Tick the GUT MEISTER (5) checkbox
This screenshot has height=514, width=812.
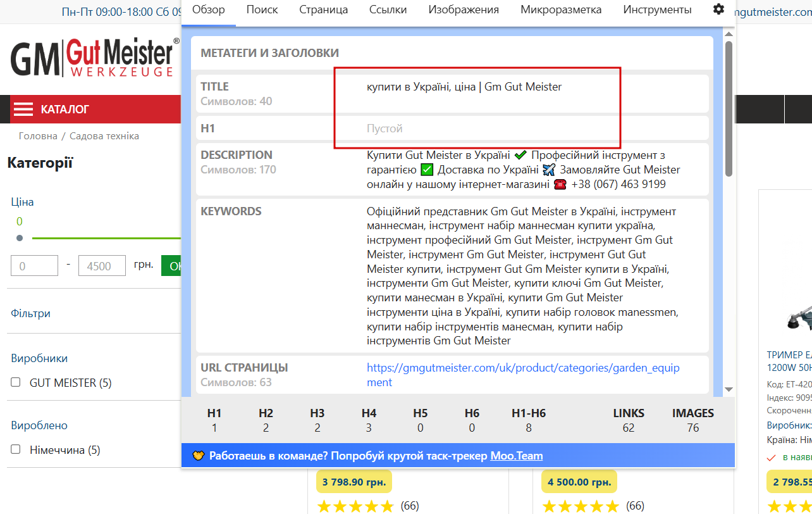tap(16, 382)
